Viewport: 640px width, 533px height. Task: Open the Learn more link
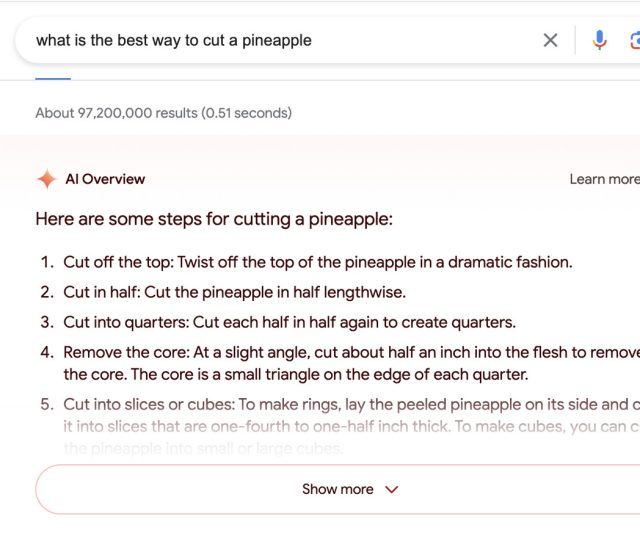coord(604,179)
